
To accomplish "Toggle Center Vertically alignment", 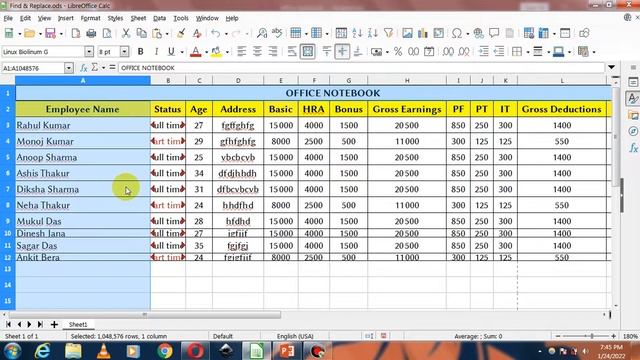I will tap(342, 52).
